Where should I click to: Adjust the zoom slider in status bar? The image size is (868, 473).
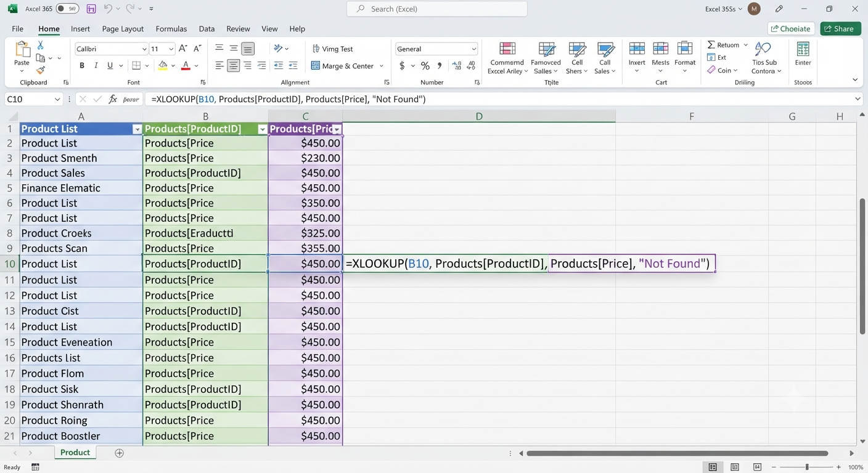[x=807, y=467]
